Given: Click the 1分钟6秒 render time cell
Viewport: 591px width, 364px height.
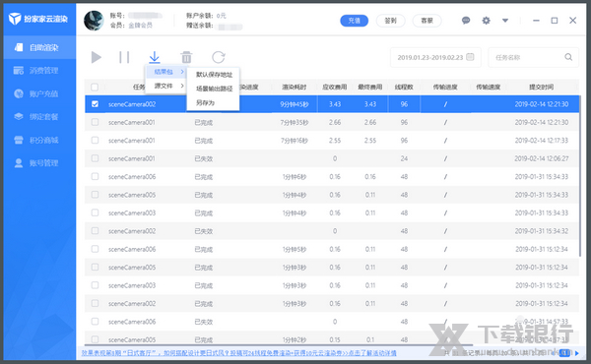Looking at the screenshot, I should pyautogui.click(x=295, y=176).
